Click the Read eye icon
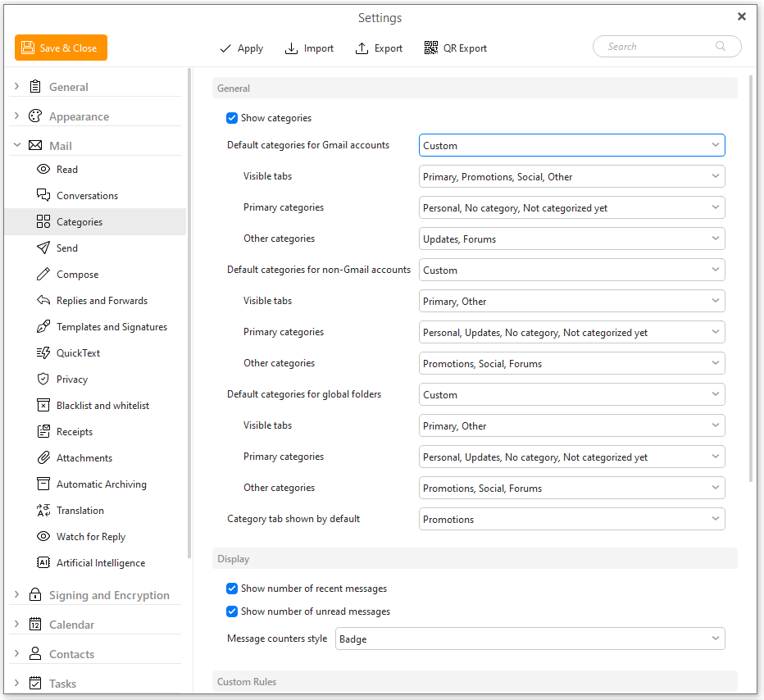The height and width of the screenshot is (700, 764). pyautogui.click(x=43, y=169)
